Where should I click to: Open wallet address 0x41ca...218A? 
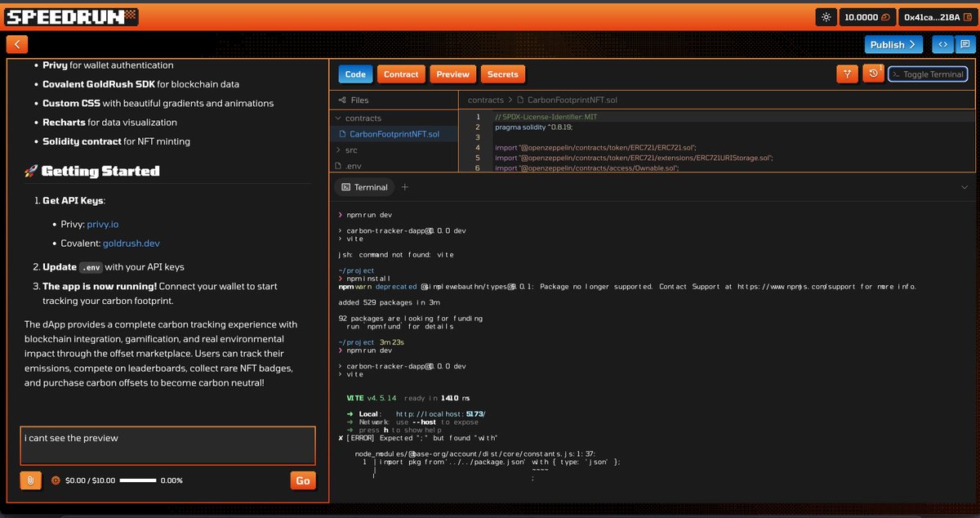[x=936, y=16]
